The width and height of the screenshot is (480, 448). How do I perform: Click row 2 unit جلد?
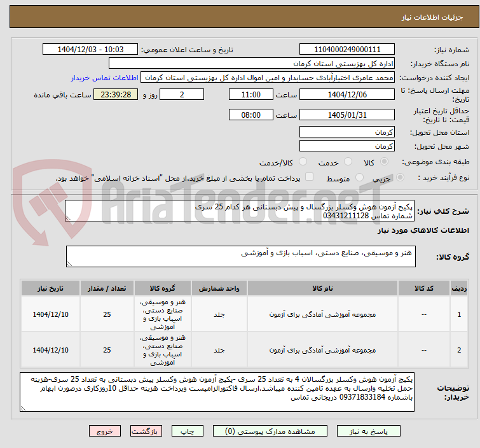[219, 350]
